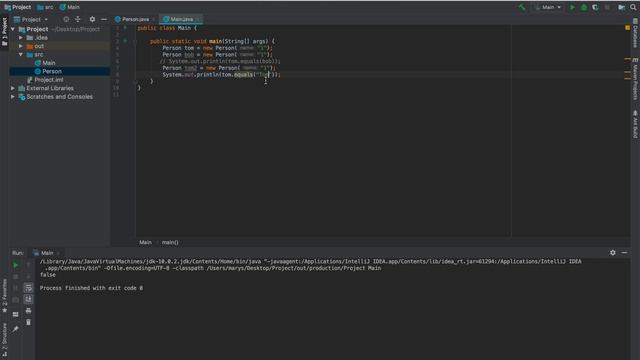
Task: Open the Ant Build side tab
Action: (635, 124)
